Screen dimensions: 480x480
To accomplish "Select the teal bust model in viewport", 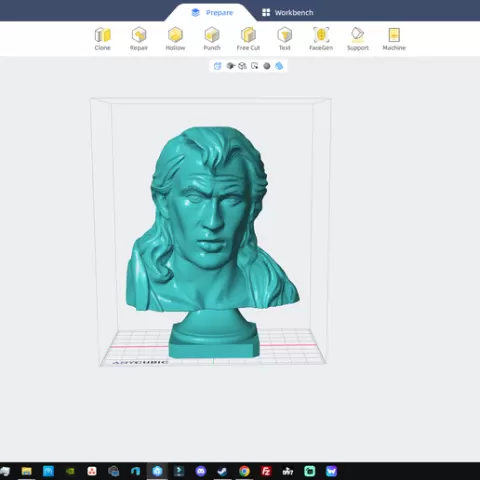I will (x=212, y=233).
